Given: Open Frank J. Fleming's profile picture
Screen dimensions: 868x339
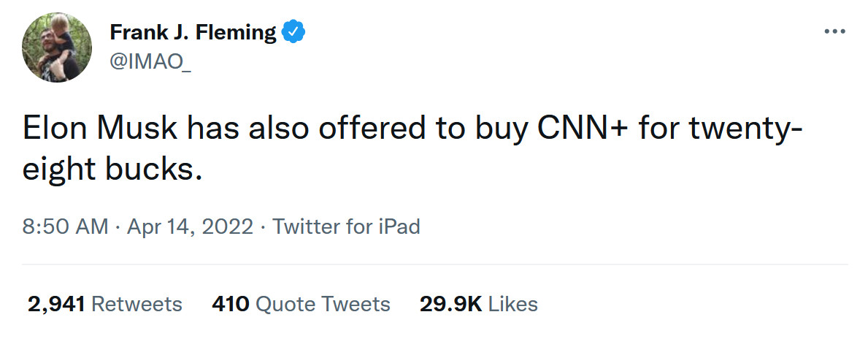Looking at the screenshot, I should pos(57,47).
